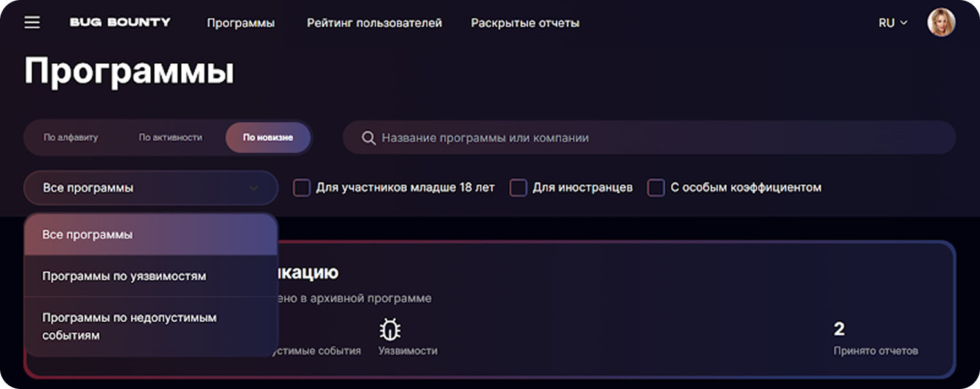Image resolution: width=980 pixels, height=389 pixels.
Task: Select Программы по уязвимостям option
Action: [124, 276]
